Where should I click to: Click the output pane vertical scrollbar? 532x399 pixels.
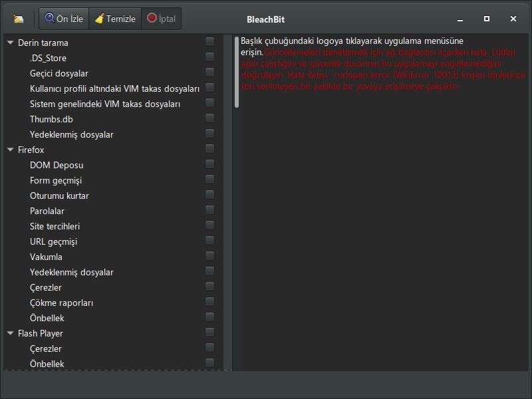click(237, 72)
